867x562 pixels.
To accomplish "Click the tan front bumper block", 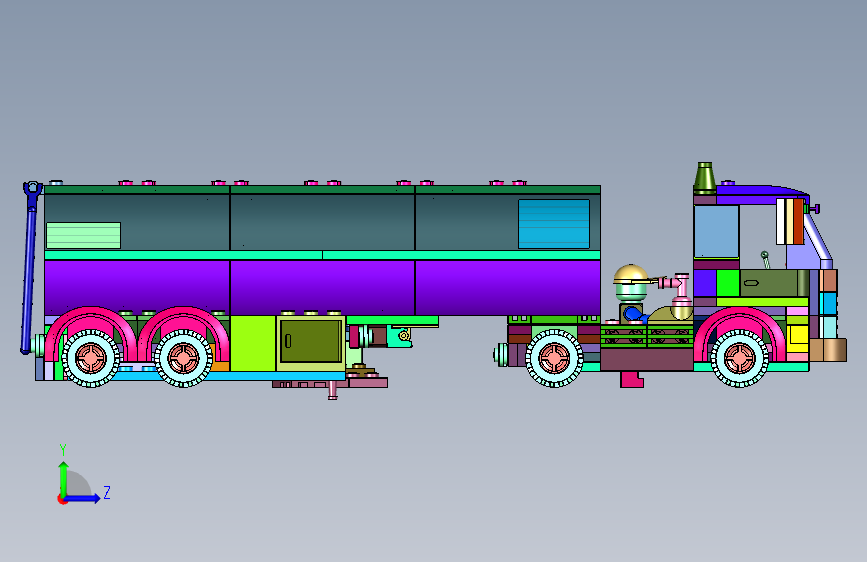I will 828,350.
